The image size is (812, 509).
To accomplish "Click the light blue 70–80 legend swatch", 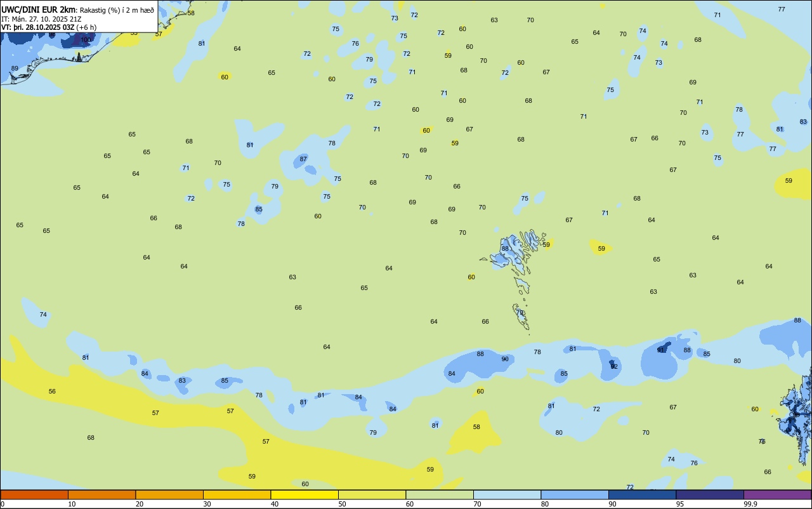I will (x=507, y=494).
